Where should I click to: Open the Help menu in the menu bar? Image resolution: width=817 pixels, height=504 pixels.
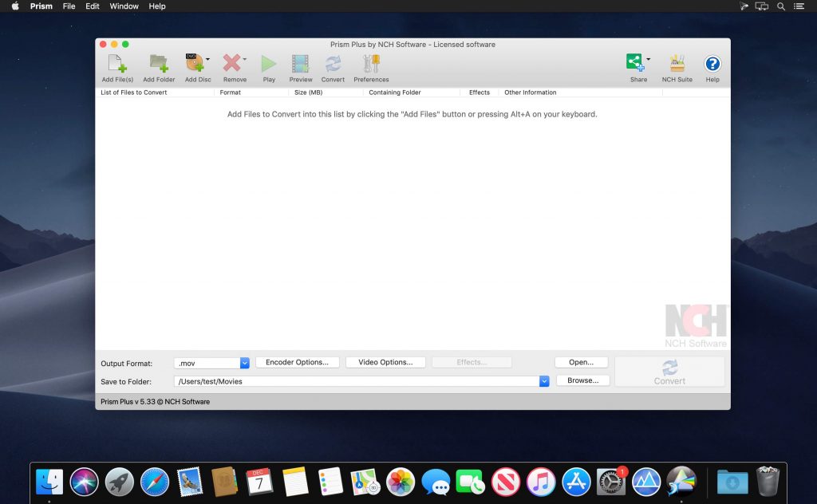click(x=157, y=6)
